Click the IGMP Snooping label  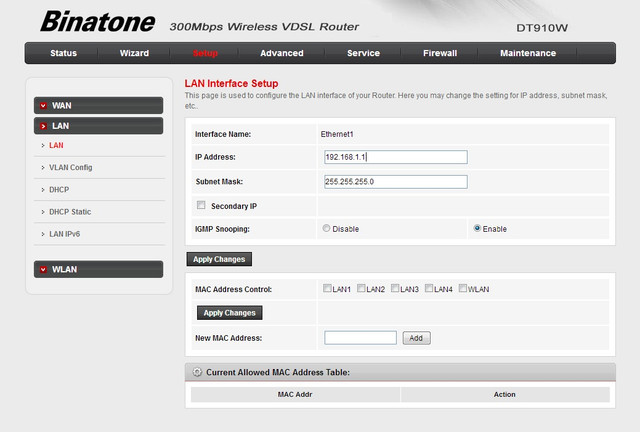222,229
